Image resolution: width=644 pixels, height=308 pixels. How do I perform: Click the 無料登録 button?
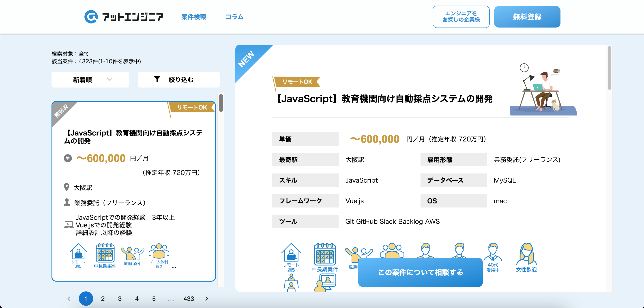coord(527,17)
